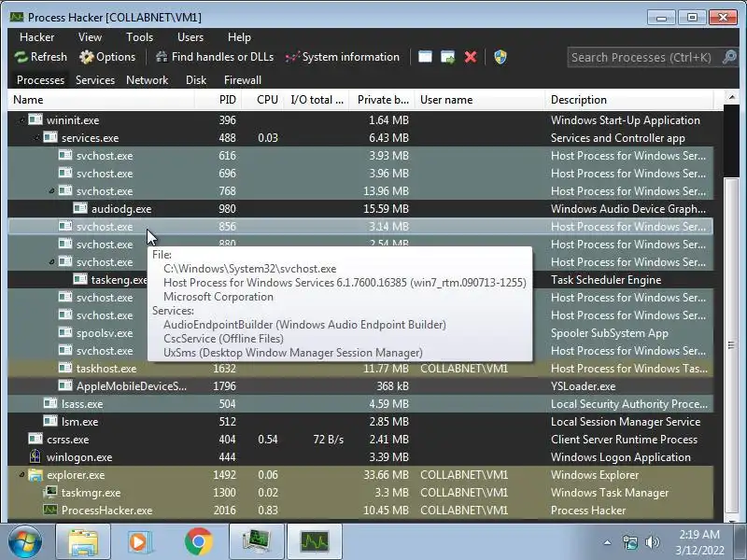Screen dimensions: 747x560
Task: Select the spoolsv.exe process icon
Action: click(x=65, y=332)
